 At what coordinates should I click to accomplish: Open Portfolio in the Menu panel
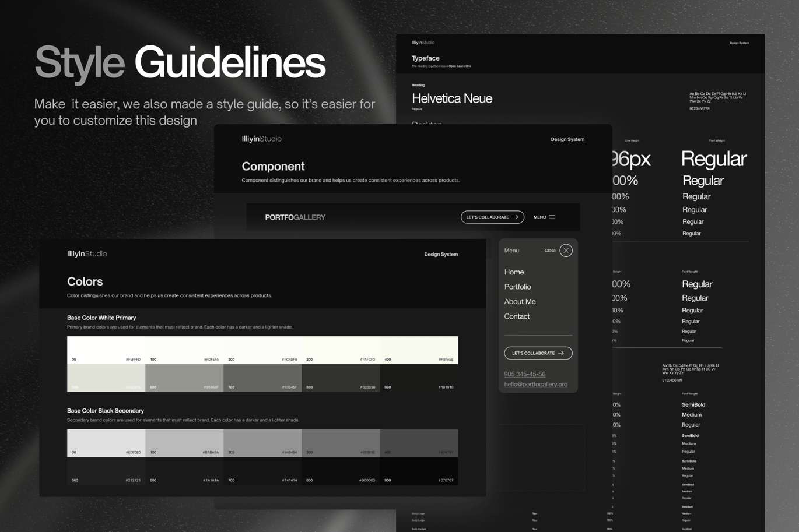pos(517,287)
